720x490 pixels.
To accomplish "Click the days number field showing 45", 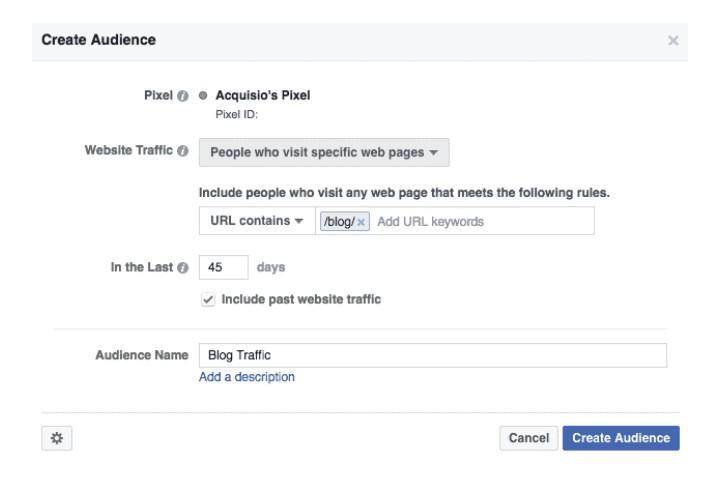I will (224, 267).
